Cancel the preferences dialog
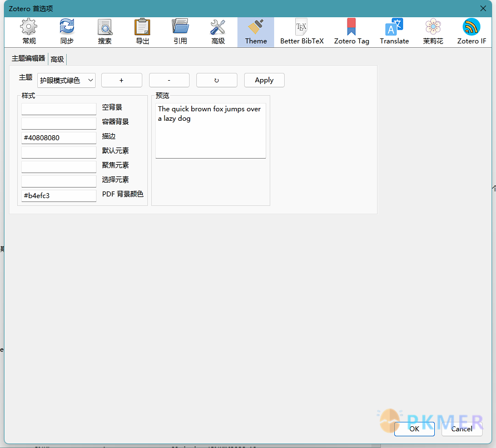Viewport: 496px width, 448px height. (x=462, y=429)
